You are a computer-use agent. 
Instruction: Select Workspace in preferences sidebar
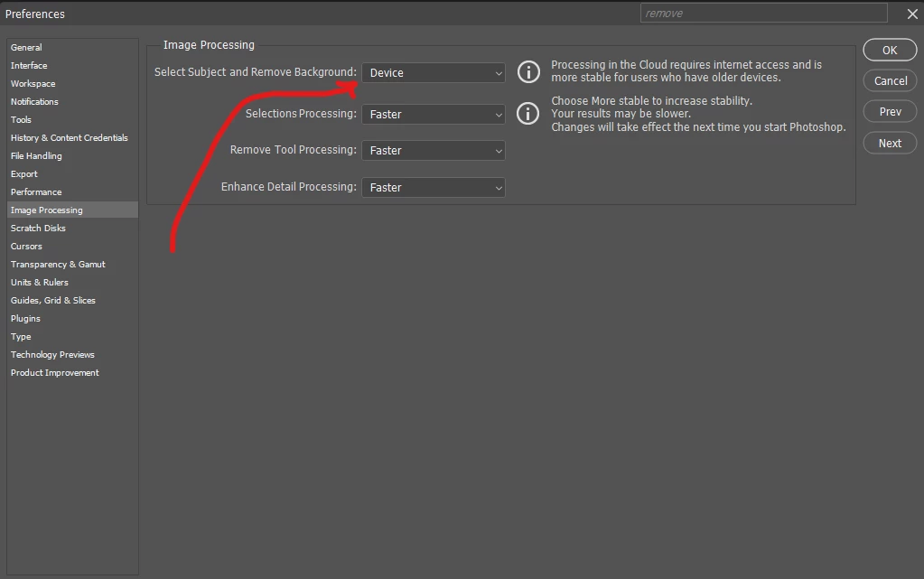pyautogui.click(x=72, y=84)
